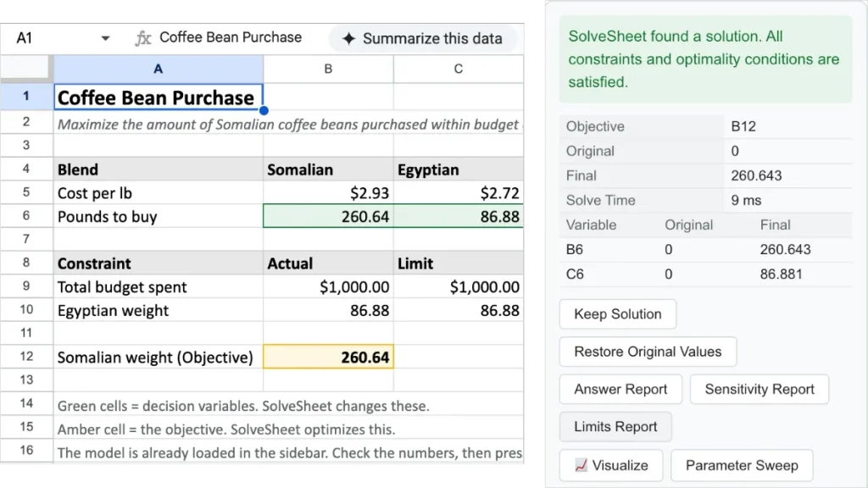Select column C header
Viewport: 868px width, 488px height.
(x=459, y=69)
